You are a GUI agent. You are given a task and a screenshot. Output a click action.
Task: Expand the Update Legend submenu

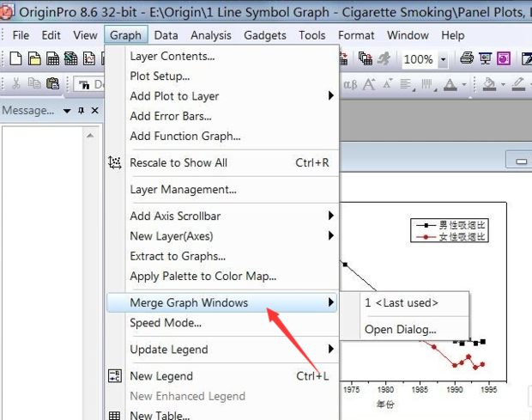(x=330, y=350)
